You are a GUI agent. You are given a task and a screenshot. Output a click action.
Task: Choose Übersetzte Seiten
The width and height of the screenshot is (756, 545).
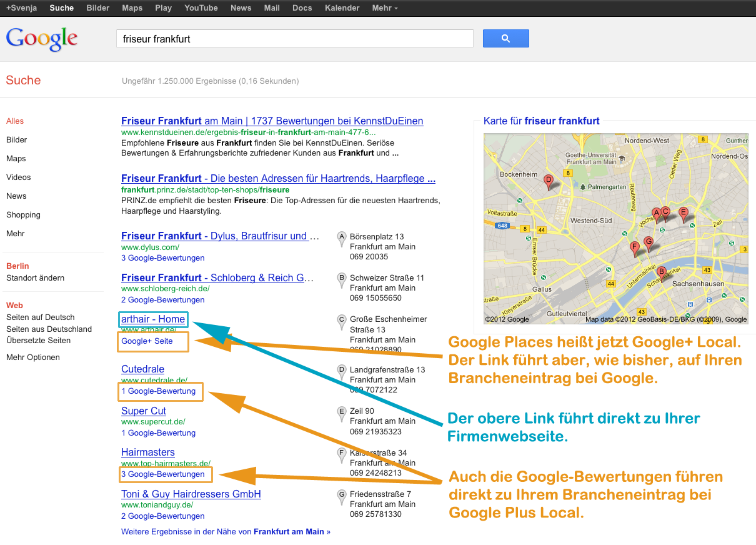[38, 341]
